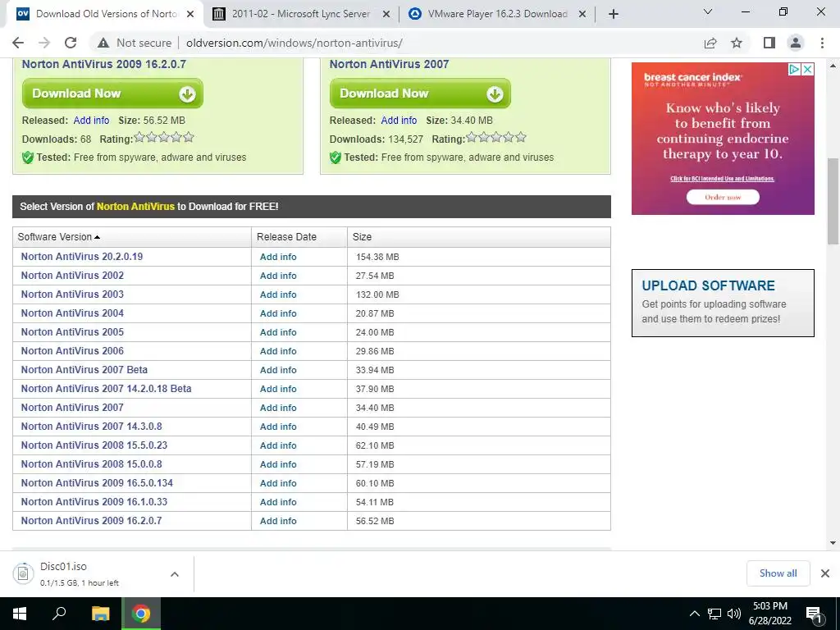
Task: Share this page via share icon
Action: (x=710, y=43)
